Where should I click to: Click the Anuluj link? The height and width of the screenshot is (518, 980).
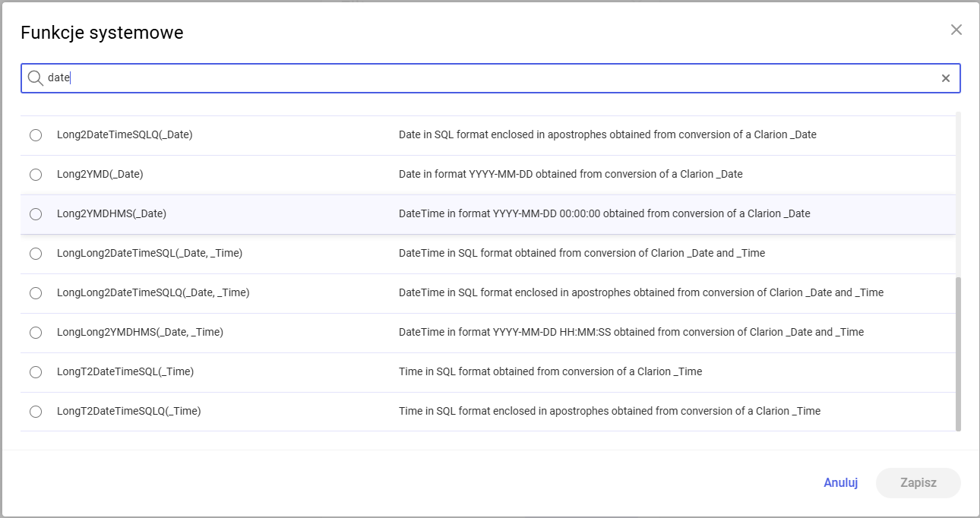click(840, 482)
